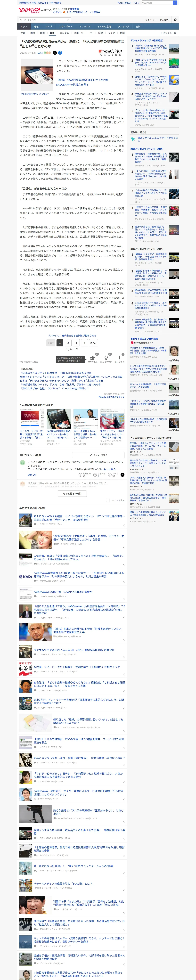Click Yahoo! JAPAN logo

(x=29, y=10)
